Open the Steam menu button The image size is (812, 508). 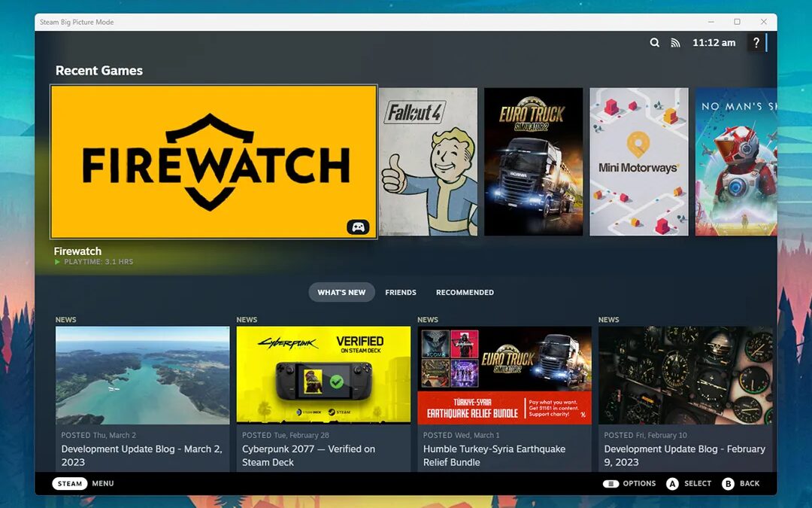point(70,483)
